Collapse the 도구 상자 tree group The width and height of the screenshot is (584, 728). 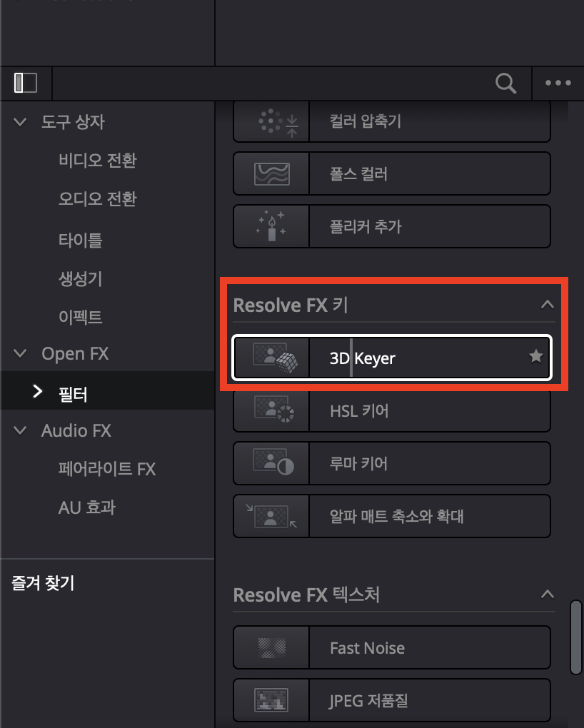pyautogui.click(x=20, y=122)
